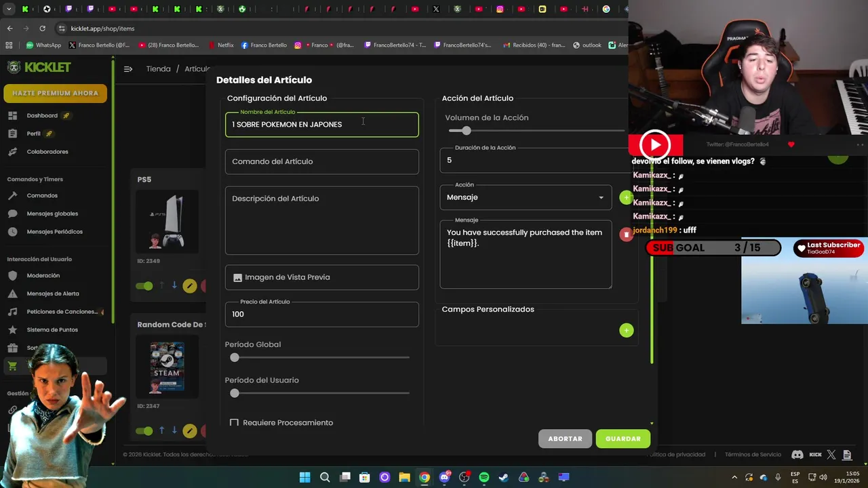Open the Chrome apps grid icon

tap(9, 45)
